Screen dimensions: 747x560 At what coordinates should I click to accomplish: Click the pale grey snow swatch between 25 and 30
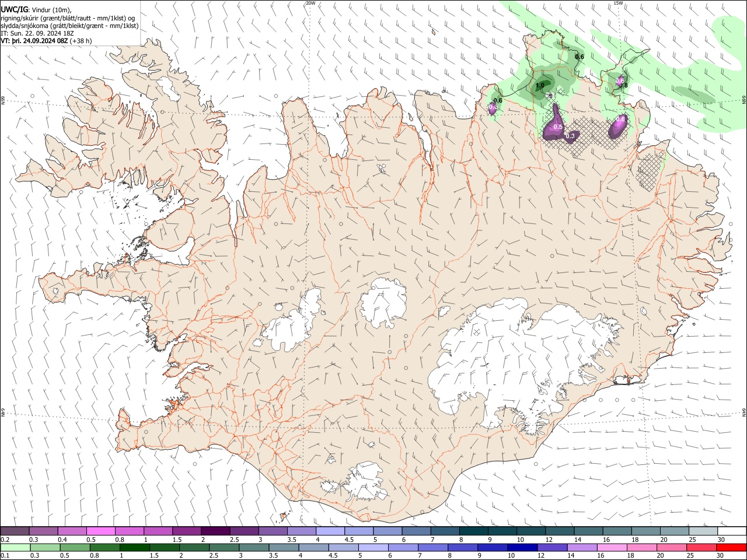point(703,531)
